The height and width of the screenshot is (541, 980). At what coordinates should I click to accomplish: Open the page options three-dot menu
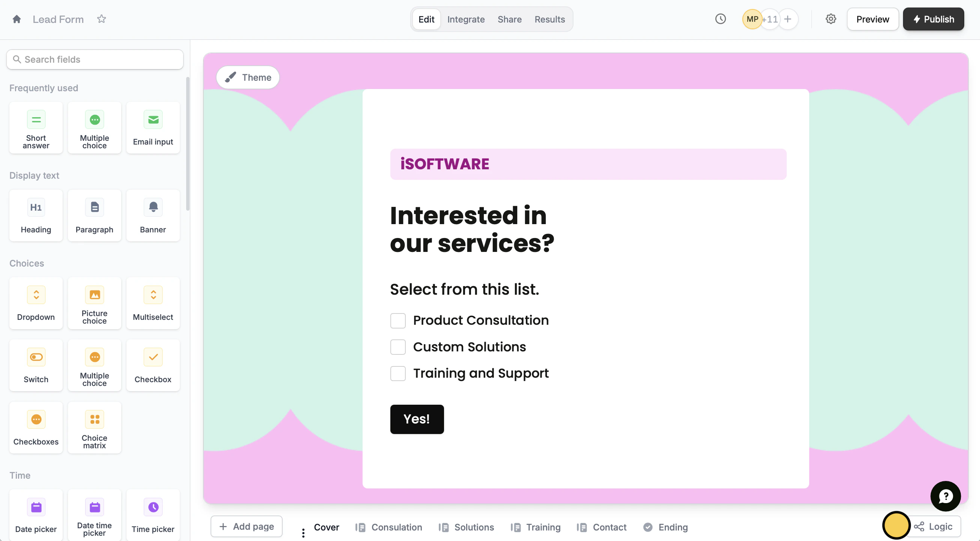tap(303, 533)
